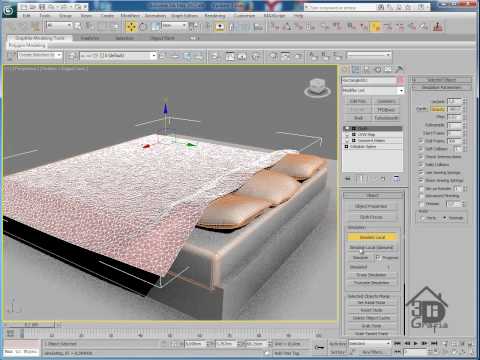Image resolution: width=480 pixels, height=360 pixels.
Task: Toggle the Progress checkbox
Action: click(378, 257)
